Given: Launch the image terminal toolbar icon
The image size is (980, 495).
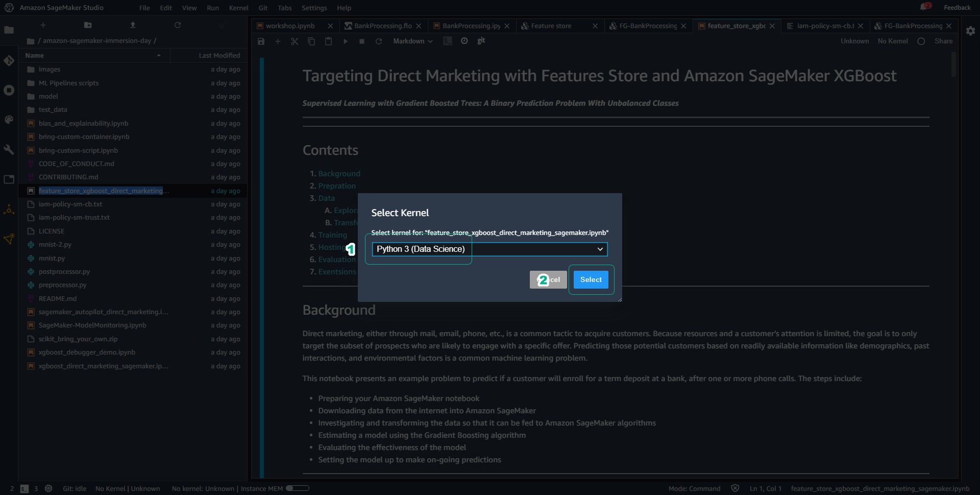Looking at the screenshot, I should 448,41.
